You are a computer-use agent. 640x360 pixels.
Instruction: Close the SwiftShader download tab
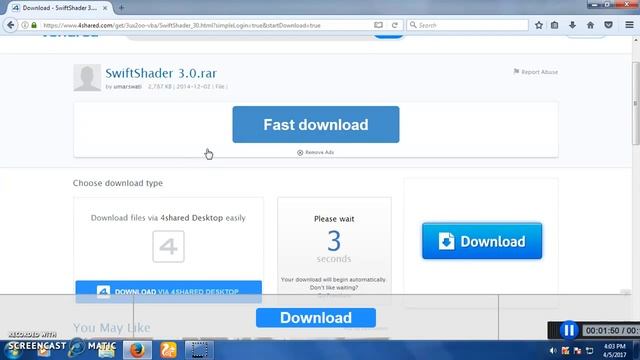pos(105,8)
